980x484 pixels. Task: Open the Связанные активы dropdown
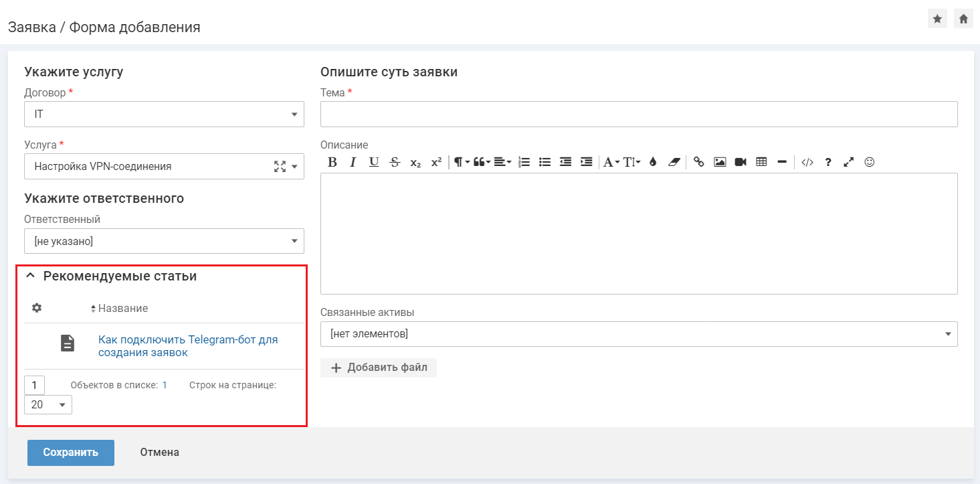click(x=639, y=333)
